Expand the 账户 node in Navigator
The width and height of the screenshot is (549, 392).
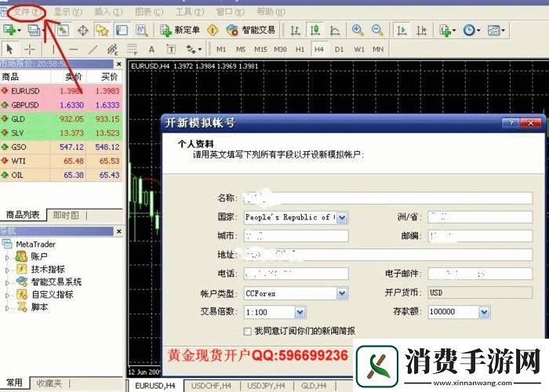click(x=7, y=258)
